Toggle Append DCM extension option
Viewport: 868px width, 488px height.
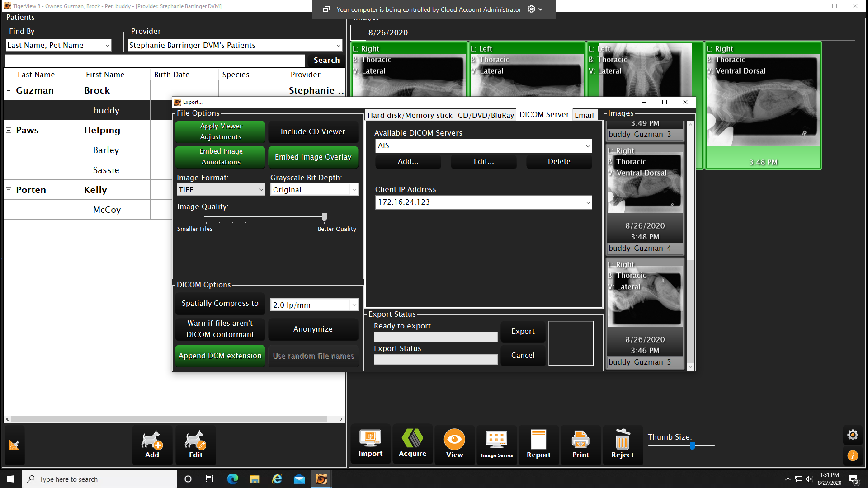pos(220,356)
